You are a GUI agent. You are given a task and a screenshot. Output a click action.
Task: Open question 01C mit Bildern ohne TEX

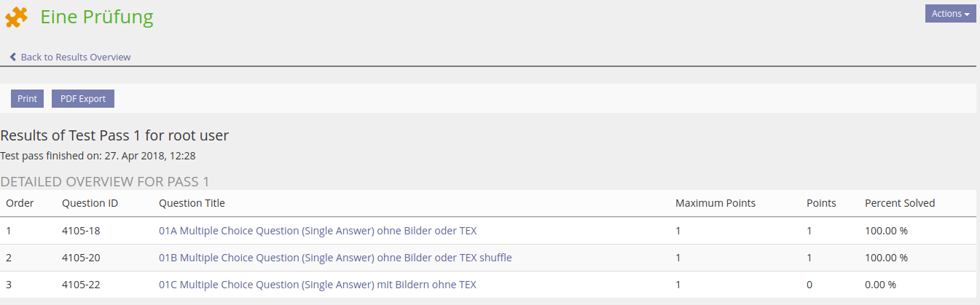click(318, 285)
